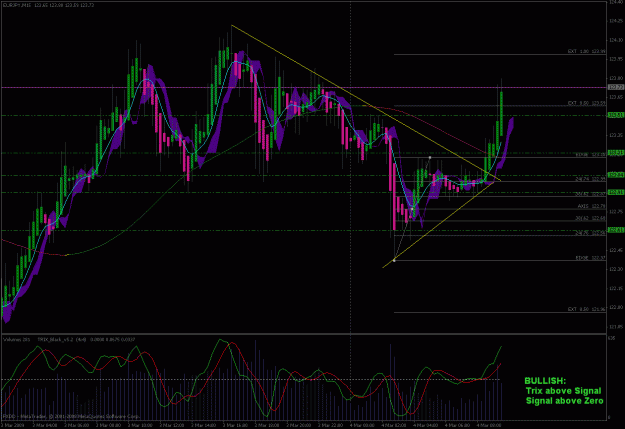The width and height of the screenshot is (625, 429).
Task: Click the 4 Mar 00:00 time label
Action: click(x=362, y=425)
